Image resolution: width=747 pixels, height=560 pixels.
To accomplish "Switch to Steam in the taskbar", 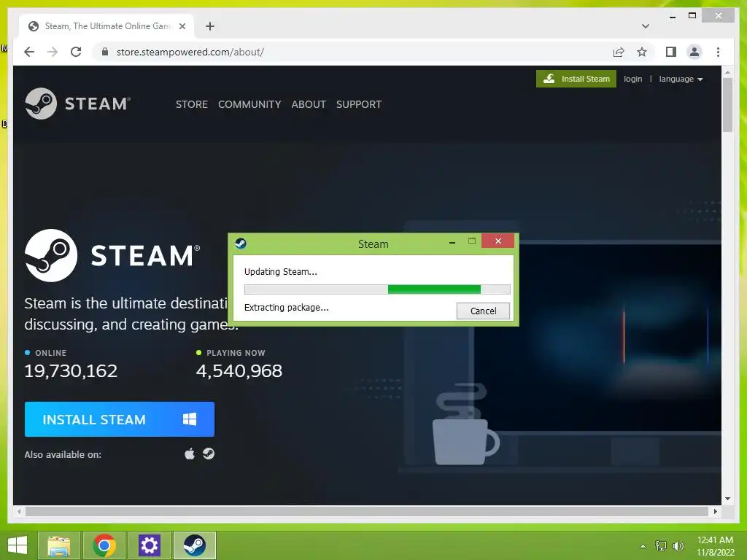I will 194,545.
